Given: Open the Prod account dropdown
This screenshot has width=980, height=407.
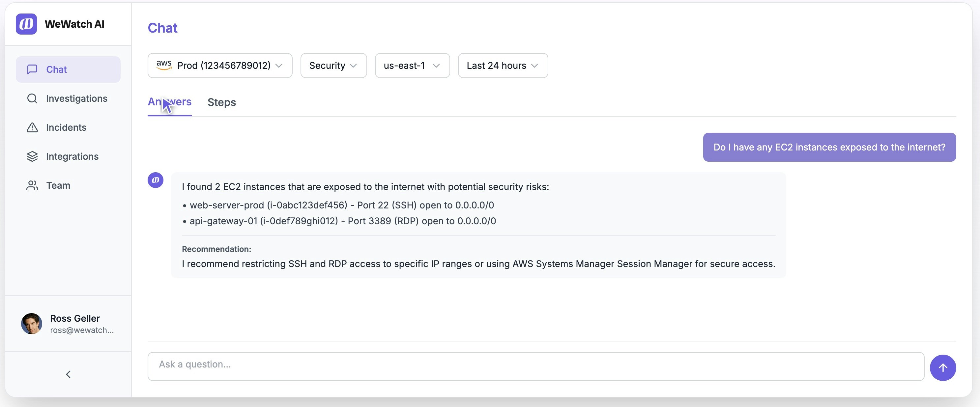Looking at the screenshot, I should pyautogui.click(x=219, y=65).
